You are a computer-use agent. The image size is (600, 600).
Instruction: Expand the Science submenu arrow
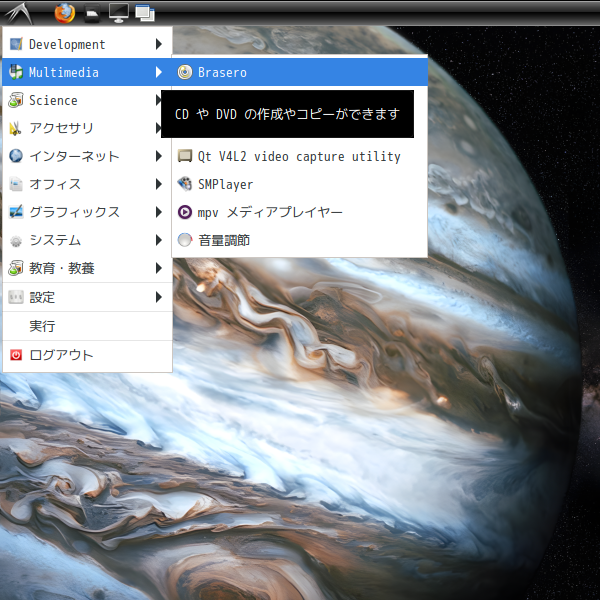[158, 100]
